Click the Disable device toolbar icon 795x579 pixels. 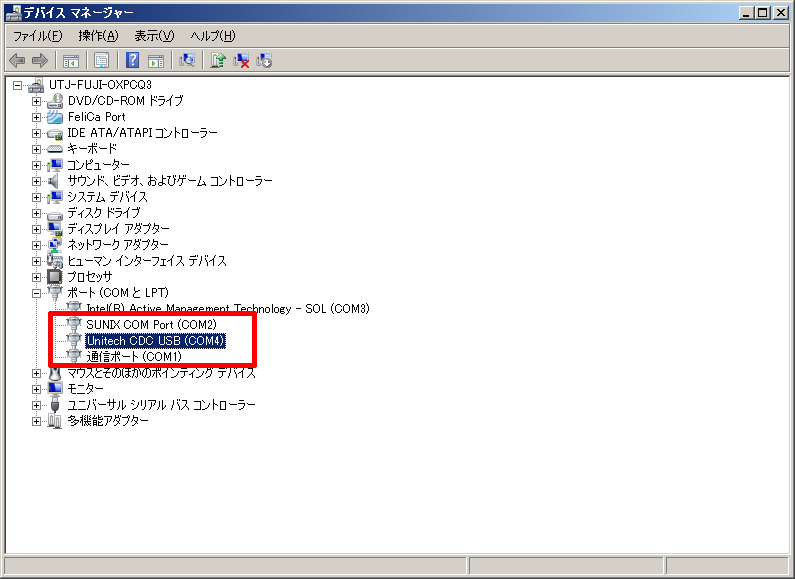(x=264, y=61)
